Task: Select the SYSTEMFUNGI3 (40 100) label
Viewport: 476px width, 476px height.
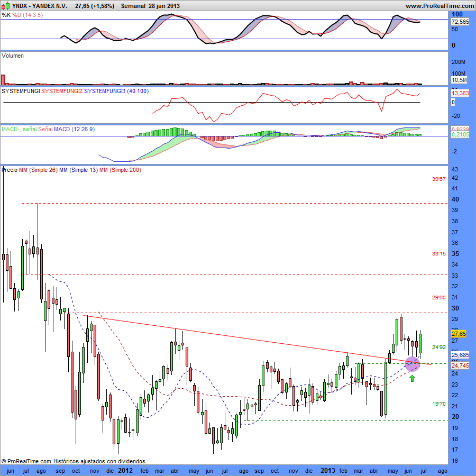Action: pos(116,91)
